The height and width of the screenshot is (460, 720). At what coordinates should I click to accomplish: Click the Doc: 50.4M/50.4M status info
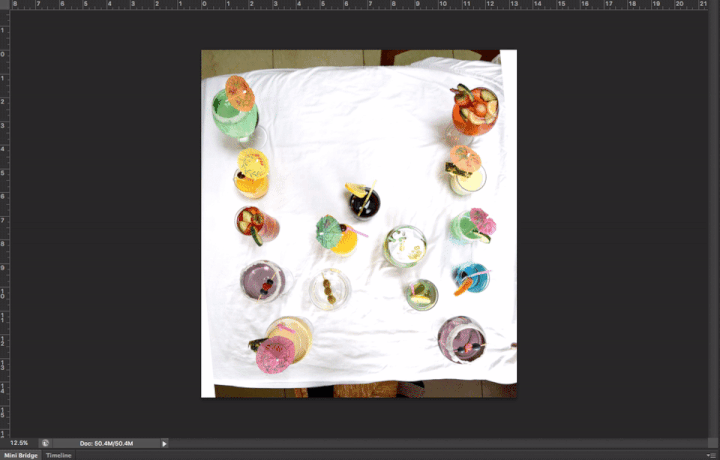(105, 442)
